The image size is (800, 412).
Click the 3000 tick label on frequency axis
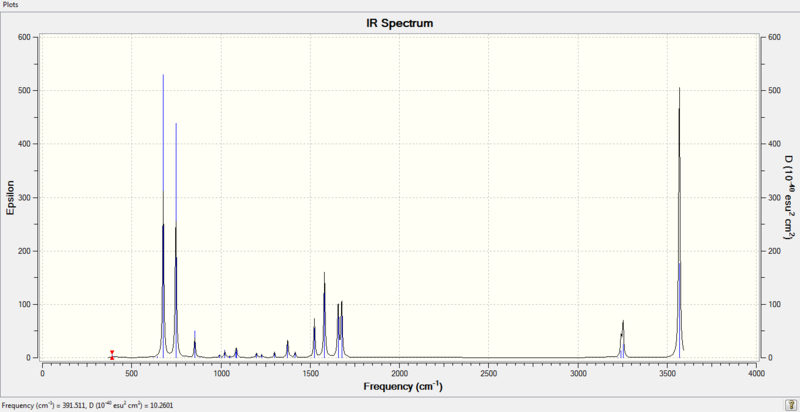[578, 373]
